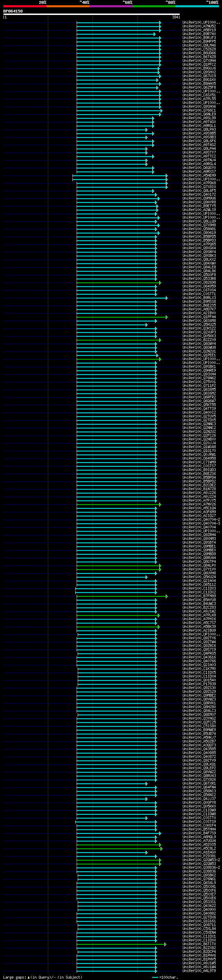Open UniRef100_Q6NLE9 entry
222x980 pixels.
199,114
